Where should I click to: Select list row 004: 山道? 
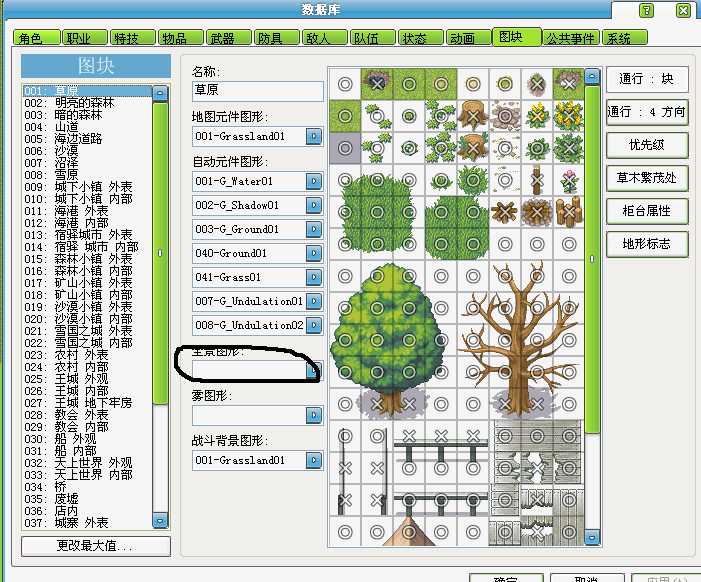tap(87, 127)
